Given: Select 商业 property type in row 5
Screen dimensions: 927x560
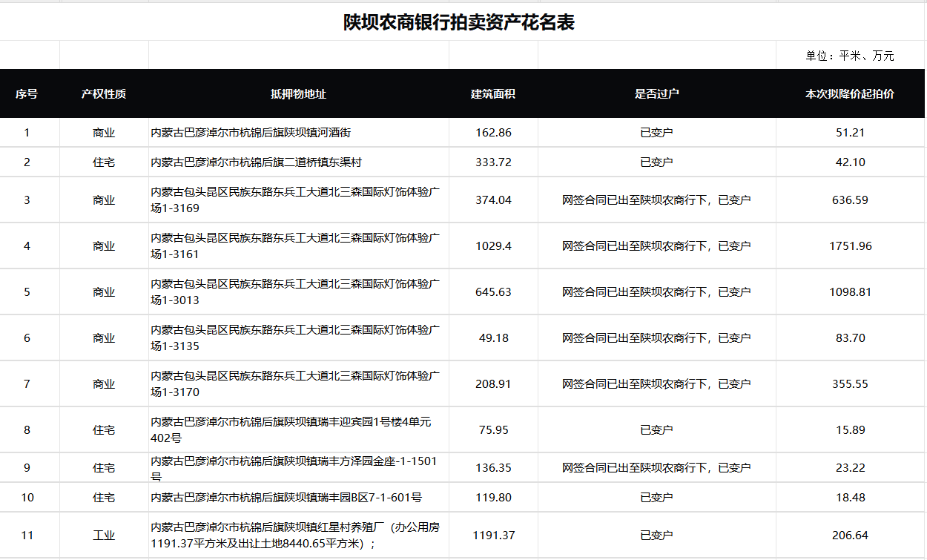Looking at the screenshot, I should 104,291.
